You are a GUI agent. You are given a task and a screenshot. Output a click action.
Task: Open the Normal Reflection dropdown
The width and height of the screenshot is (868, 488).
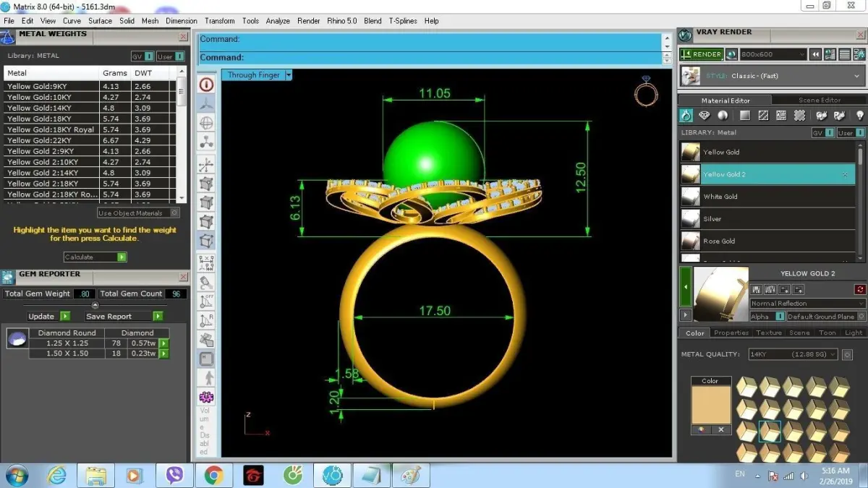pos(807,304)
